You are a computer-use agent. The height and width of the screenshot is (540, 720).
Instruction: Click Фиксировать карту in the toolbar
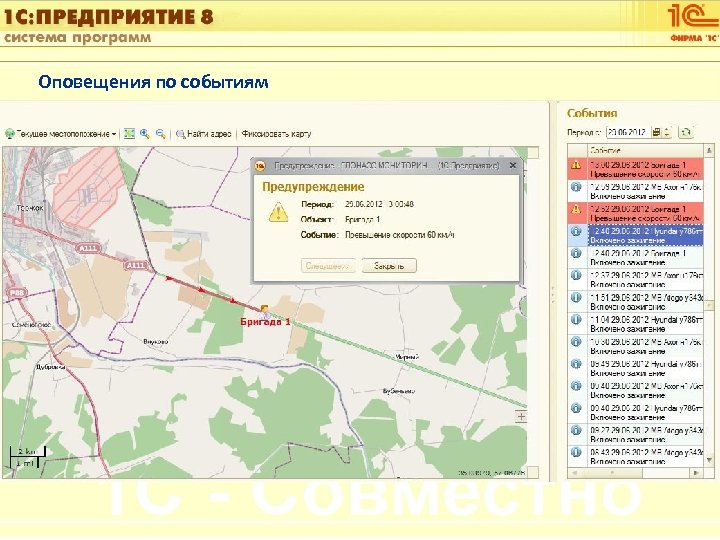point(276,134)
